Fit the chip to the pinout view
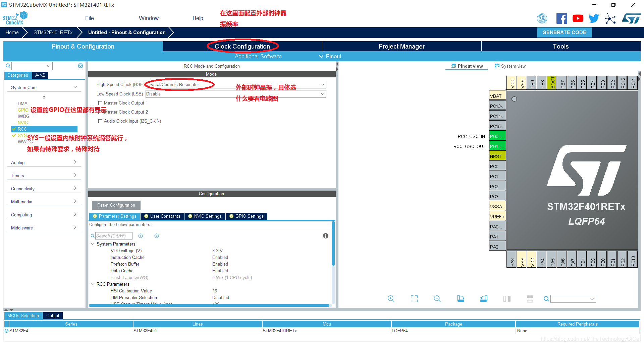Viewport: 644px width, 345px height. [x=414, y=299]
